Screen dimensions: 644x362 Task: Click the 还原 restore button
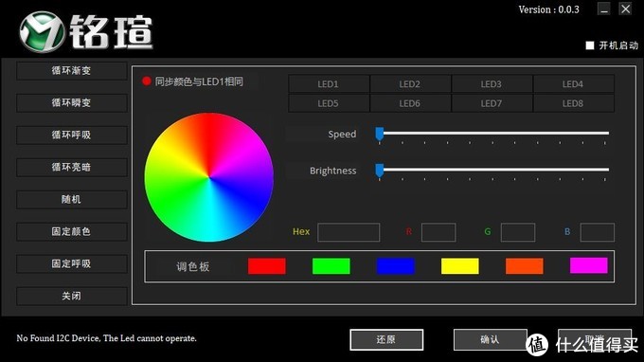(386, 340)
